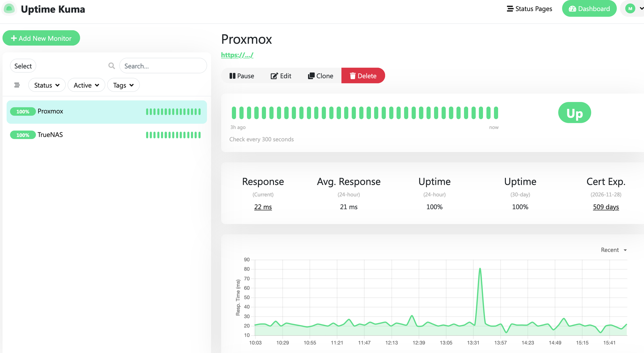Go to the Dashboard

[589, 9]
